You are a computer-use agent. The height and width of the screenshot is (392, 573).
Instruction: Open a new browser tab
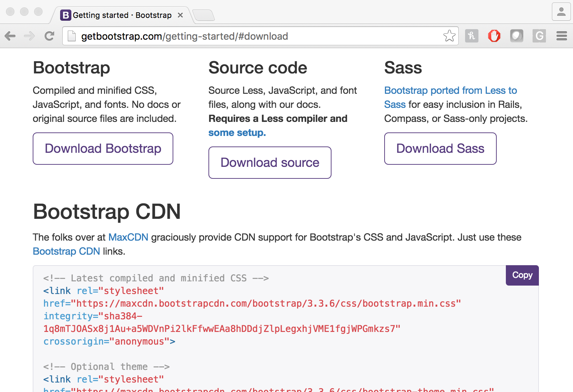[x=204, y=15]
